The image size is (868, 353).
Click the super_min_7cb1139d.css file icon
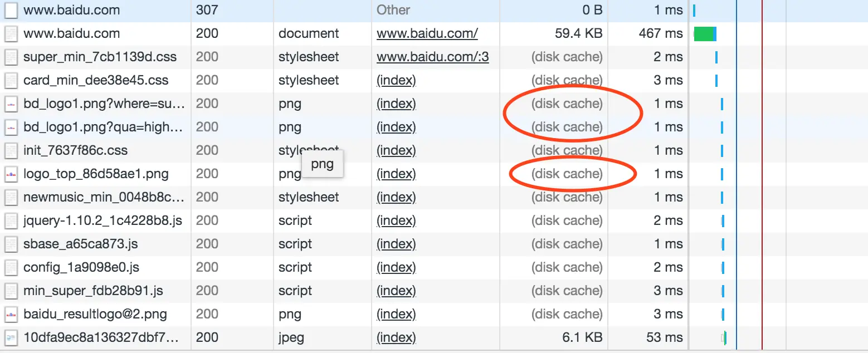11,57
